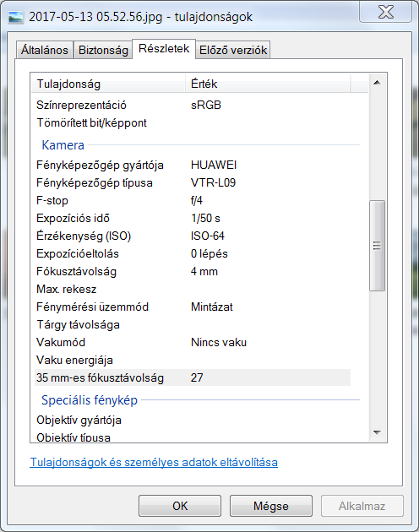Click the Alkalmaz button

tap(362, 506)
